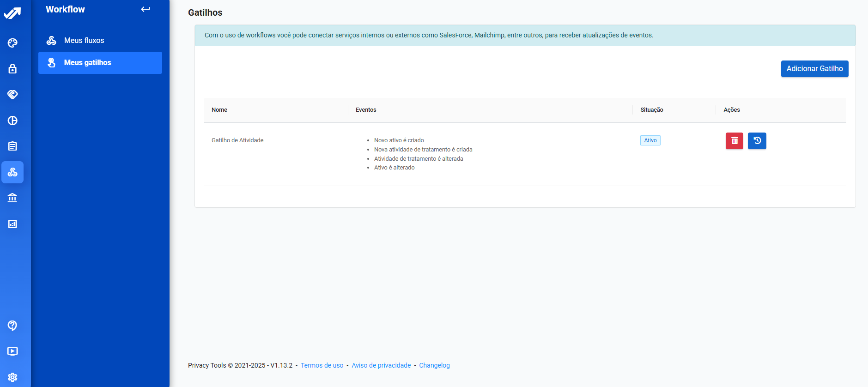This screenshot has height=387, width=868.
Task: Click the bar chart reports icon
Action: (12, 224)
